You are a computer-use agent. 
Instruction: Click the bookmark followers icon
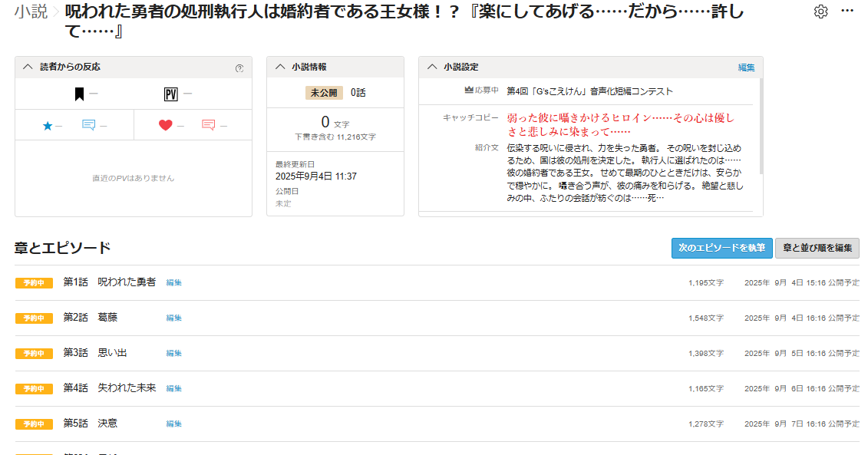79,94
